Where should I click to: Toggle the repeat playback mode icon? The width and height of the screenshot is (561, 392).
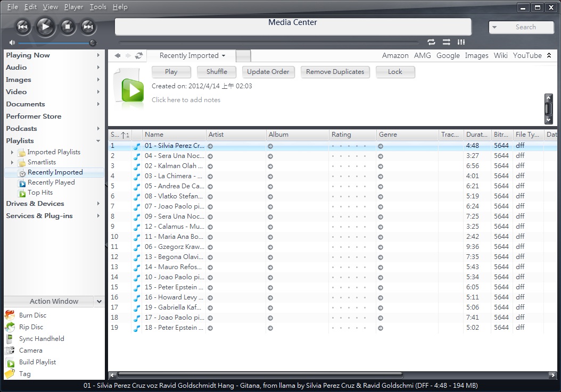[431, 42]
